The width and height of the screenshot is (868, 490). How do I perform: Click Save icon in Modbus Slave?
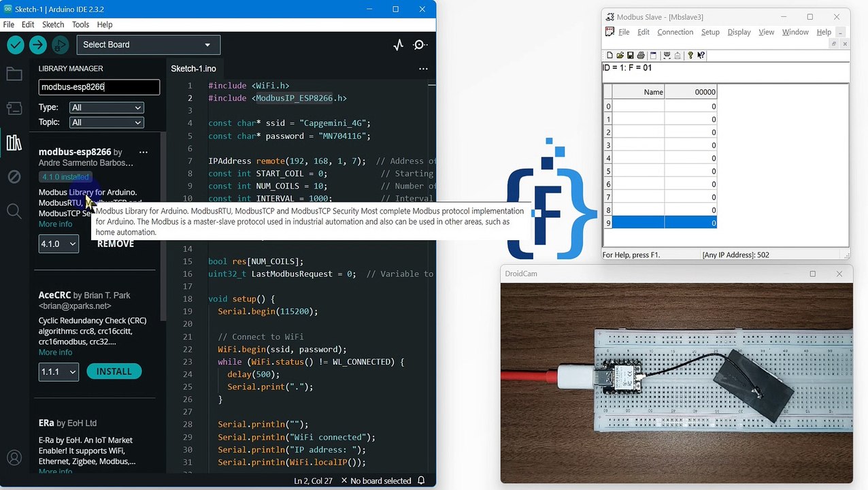click(x=631, y=55)
